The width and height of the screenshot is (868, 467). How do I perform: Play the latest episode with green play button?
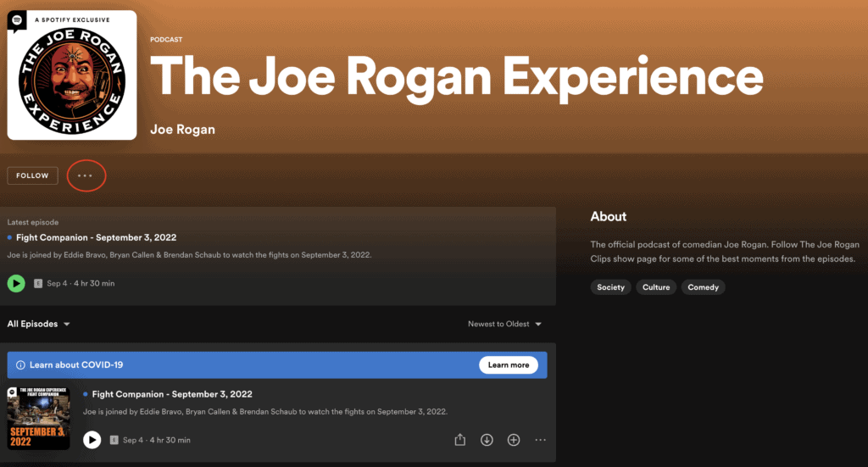point(16,283)
